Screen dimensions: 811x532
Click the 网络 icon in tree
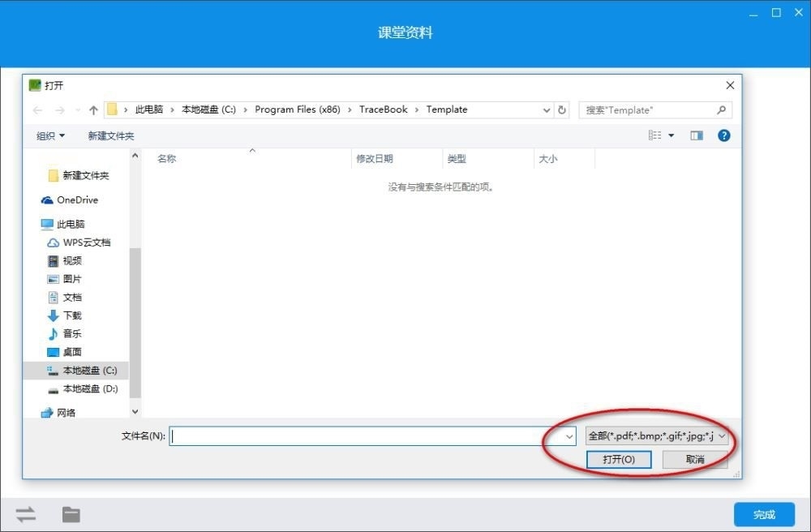click(x=47, y=413)
